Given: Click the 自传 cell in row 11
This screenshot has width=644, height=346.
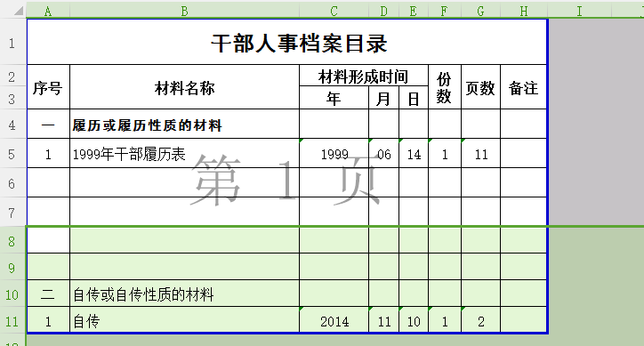Looking at the screenshot, I should [184, 320].
